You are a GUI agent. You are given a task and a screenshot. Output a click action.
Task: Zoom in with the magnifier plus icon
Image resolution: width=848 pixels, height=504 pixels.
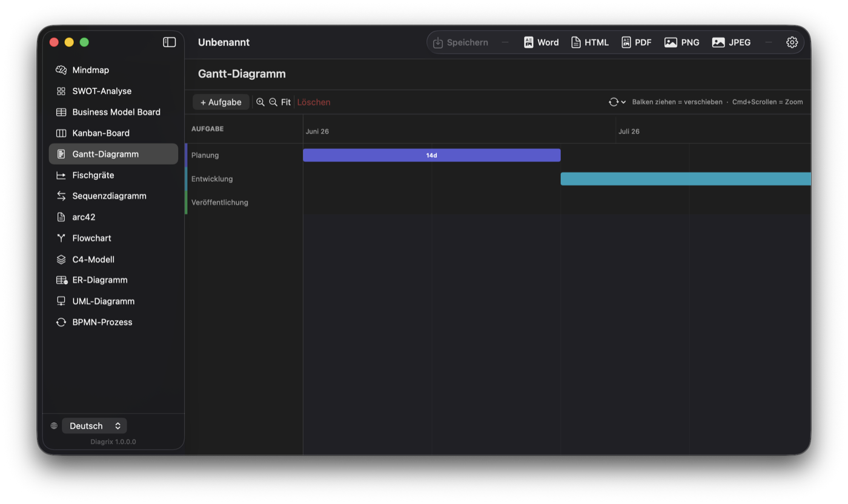(x=260, y=102)
